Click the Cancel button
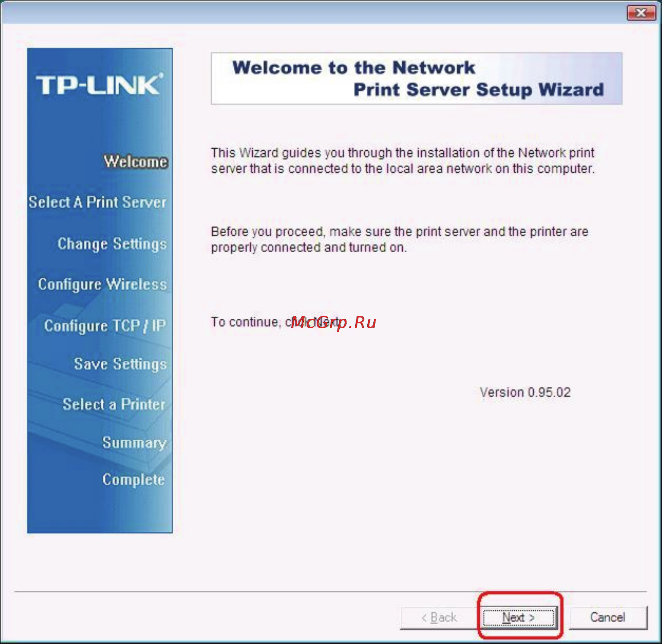662x644 pixels. [608, 617]
